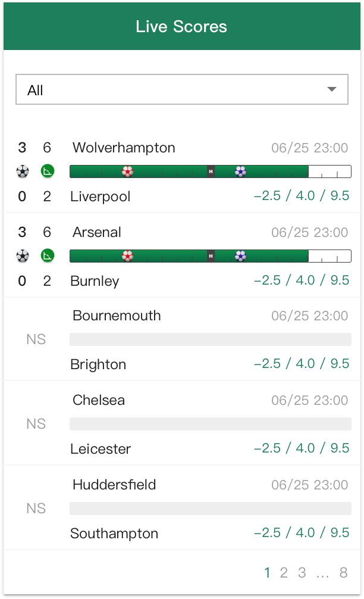Click the soccer ball icon in Arsenal match row
The width and height of the screenshot is (364, 599).
23,255
